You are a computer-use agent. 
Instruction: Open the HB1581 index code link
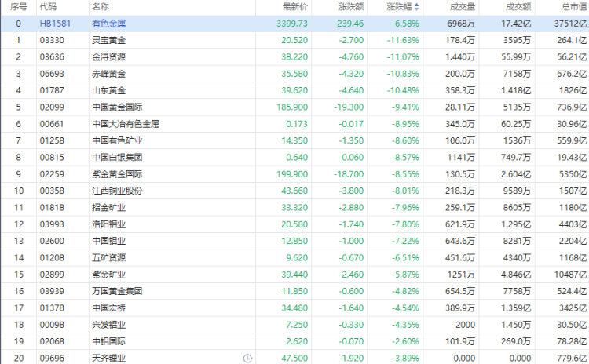pyautogui.click(x=55, y=24)
